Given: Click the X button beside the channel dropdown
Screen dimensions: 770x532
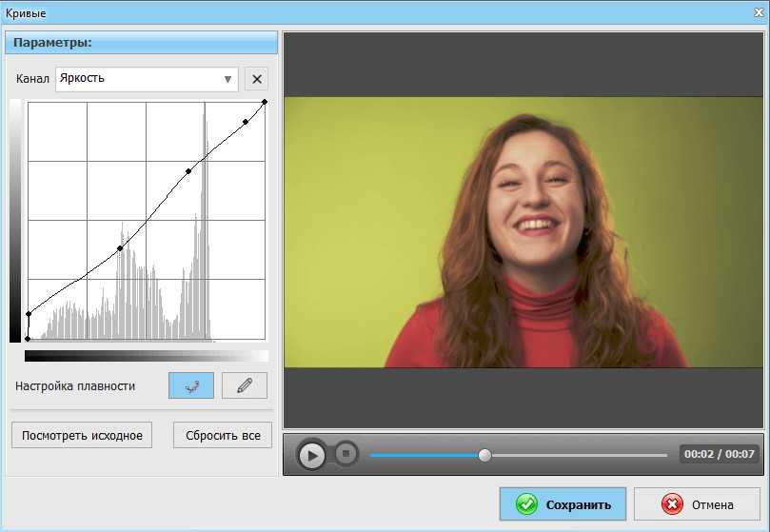Looking at the screenshot, I should pyautogui.click(x=256, y=79).
